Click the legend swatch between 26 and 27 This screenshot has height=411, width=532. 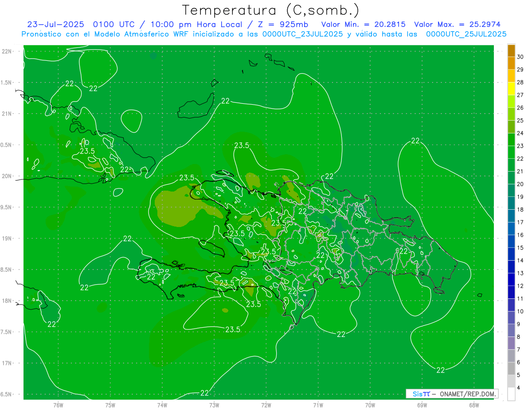click(511, 102)
